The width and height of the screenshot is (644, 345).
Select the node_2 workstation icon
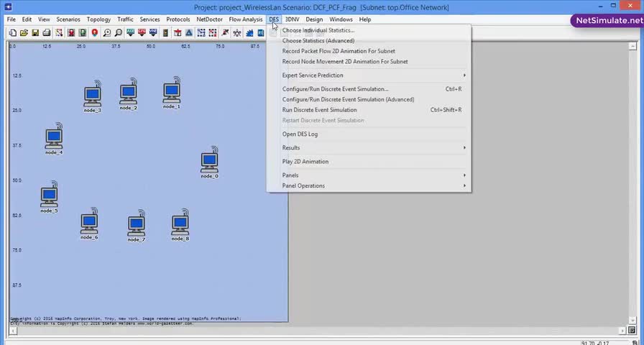pos(129,92)
